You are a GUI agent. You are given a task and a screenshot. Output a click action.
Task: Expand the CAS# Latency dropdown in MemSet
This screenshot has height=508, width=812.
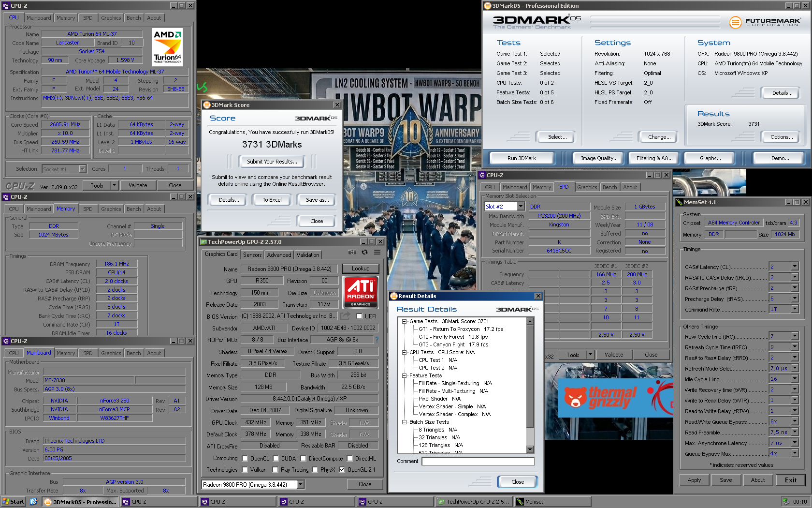tap(795, 267)
